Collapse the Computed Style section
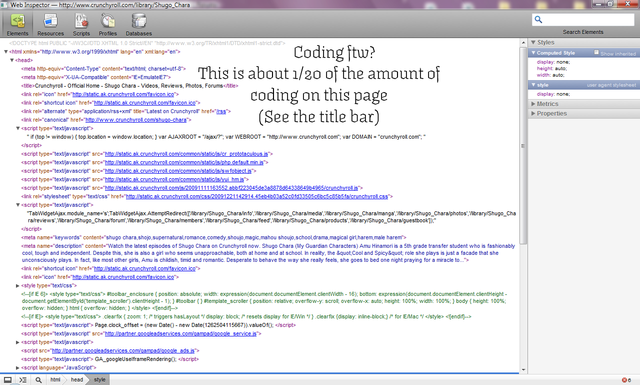 click(533, 53)
